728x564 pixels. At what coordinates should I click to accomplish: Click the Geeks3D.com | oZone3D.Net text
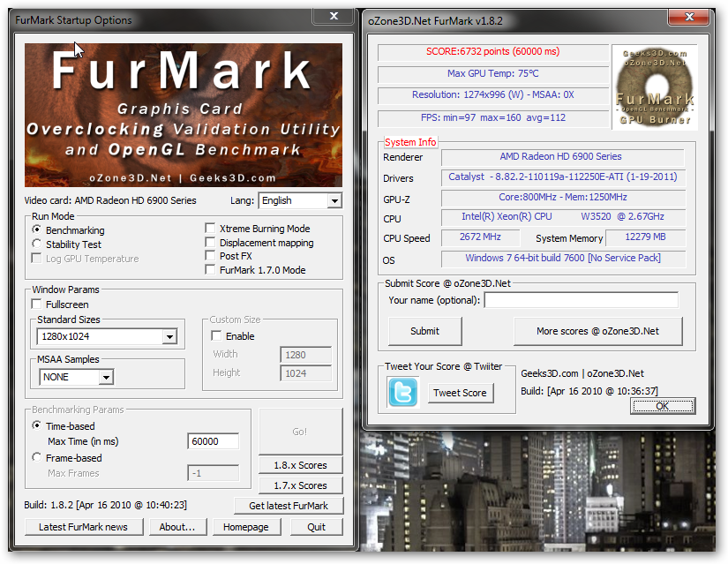click(x=582, y=373)
